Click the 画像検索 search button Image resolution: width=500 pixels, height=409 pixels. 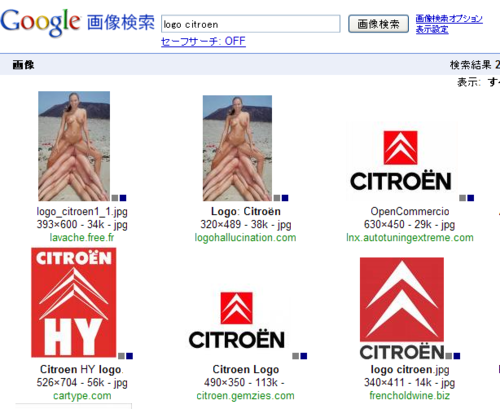378,24
